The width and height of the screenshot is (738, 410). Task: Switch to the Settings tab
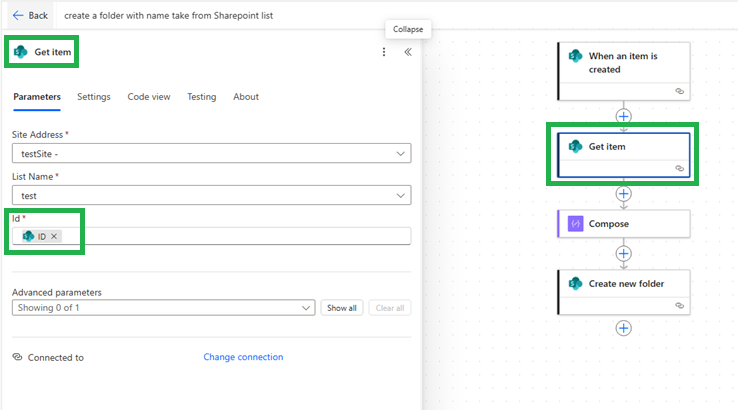94,96
